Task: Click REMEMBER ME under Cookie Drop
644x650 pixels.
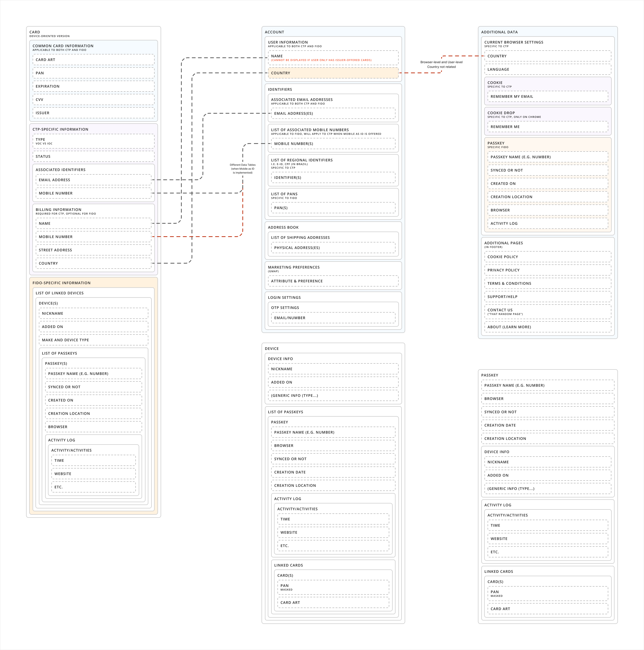Action: click(548, 127)
